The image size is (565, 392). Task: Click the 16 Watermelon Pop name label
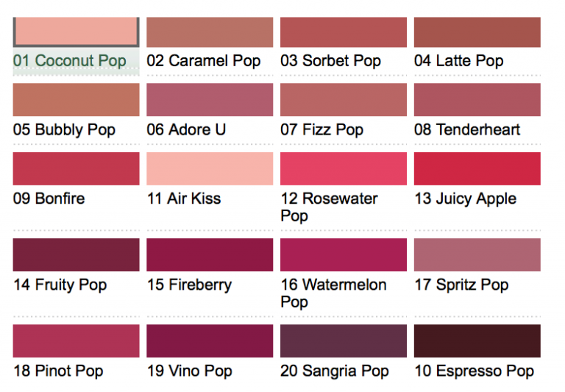333,293
